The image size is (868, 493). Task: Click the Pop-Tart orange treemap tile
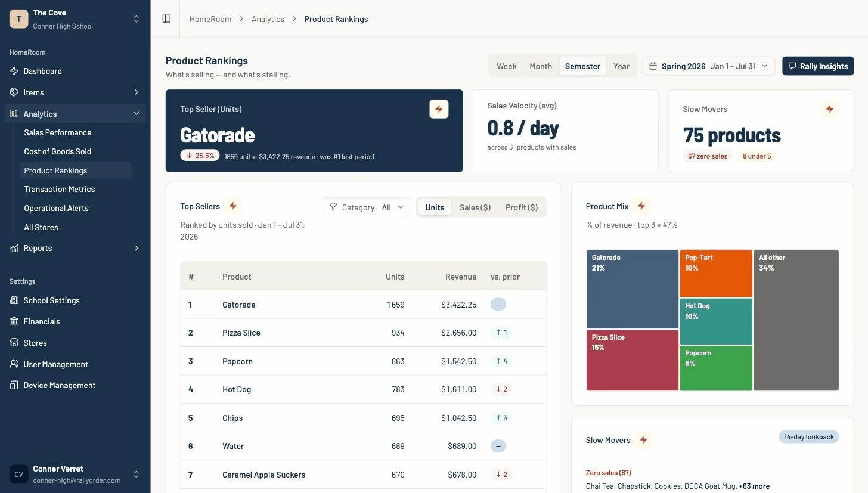tap(716, 274)
